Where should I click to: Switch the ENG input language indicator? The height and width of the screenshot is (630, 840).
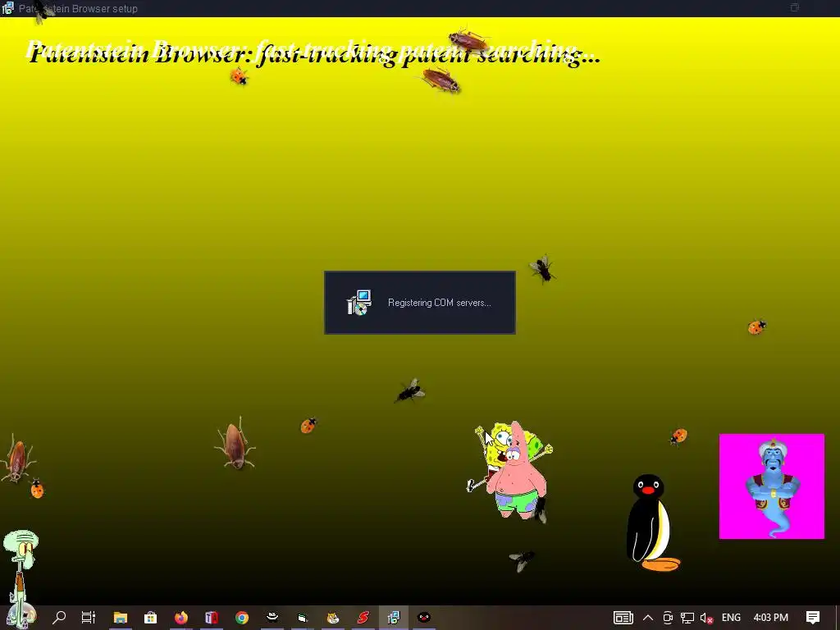click(731, 618)
